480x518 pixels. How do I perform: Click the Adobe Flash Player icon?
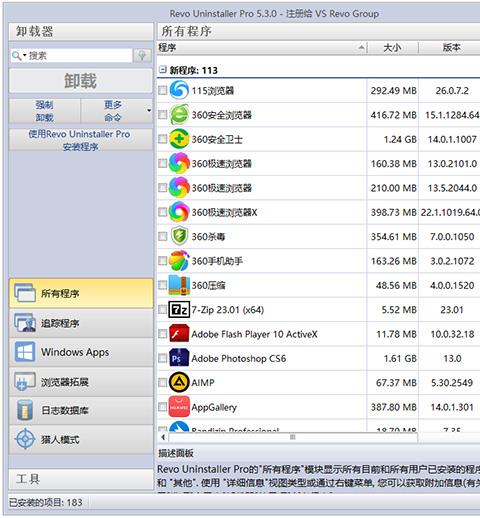179,334
